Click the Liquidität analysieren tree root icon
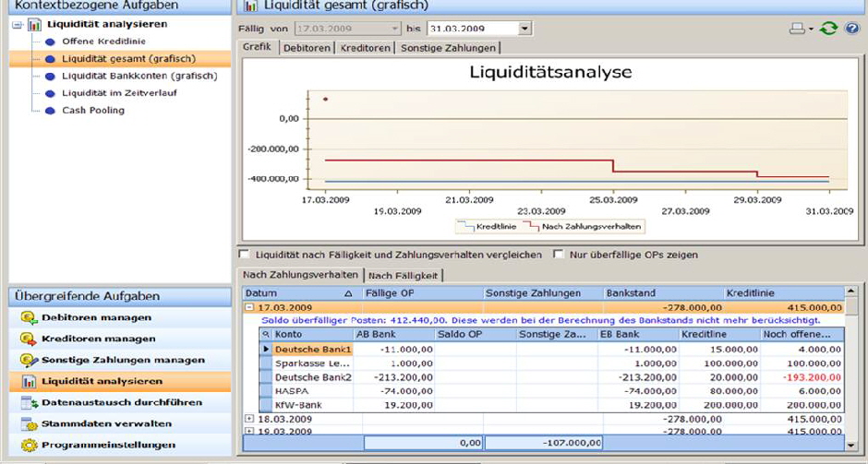This screenshot has height=464, width=868. click(35, 24)
